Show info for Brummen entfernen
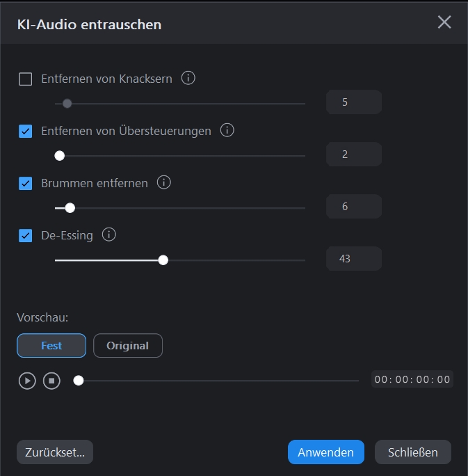The width and height of the screenshot is (468, 476). pos(164,183)
